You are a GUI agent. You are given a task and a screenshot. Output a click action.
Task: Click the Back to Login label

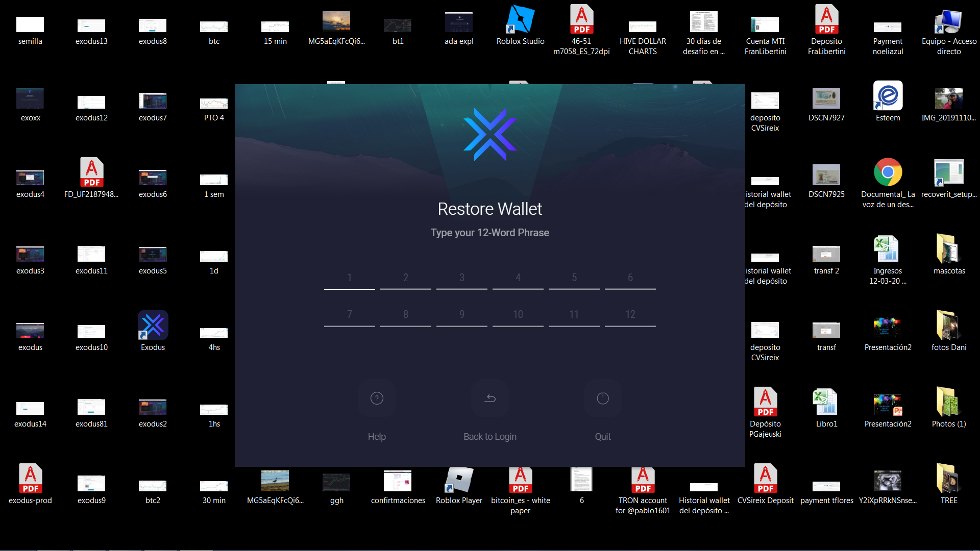(x=490, y=437)
